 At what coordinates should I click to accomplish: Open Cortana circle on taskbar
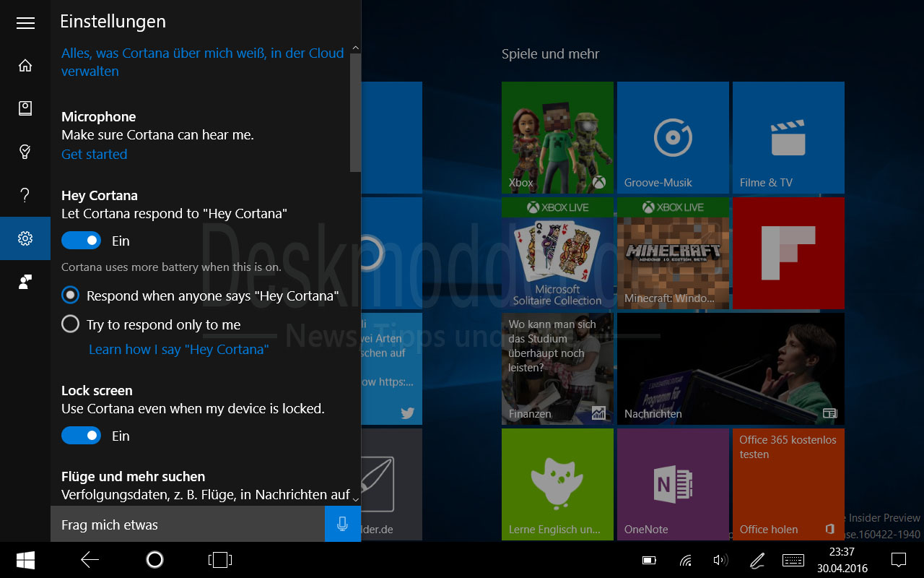pyautogui.click(x=154, y=560)
